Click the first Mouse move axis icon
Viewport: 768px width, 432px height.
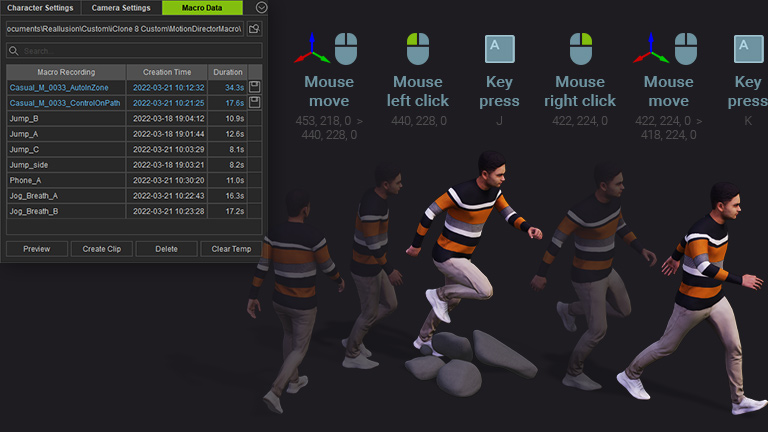click(312, 48)
